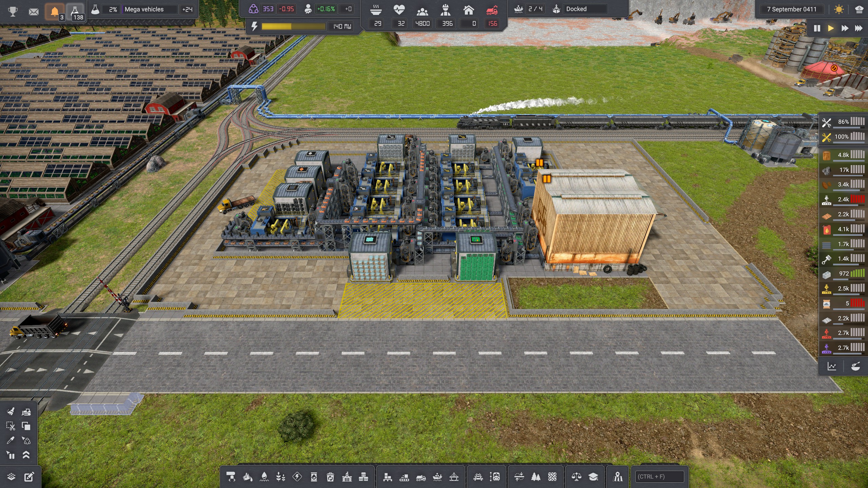This screenshot has height=488, width=868.
Task: Open the balance scales trade menu
Action: (x=576, y=477)
